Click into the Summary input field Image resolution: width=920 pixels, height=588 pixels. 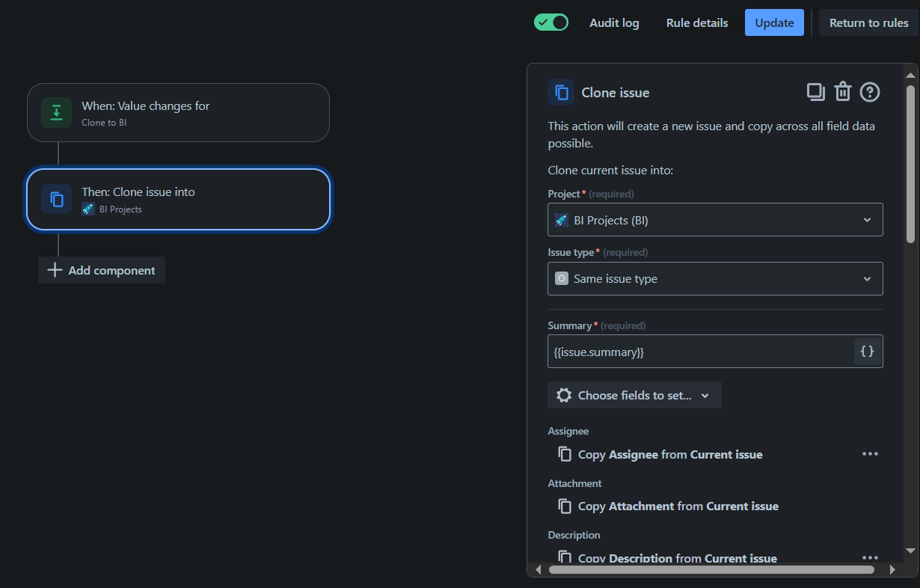[x=700, y=351]
